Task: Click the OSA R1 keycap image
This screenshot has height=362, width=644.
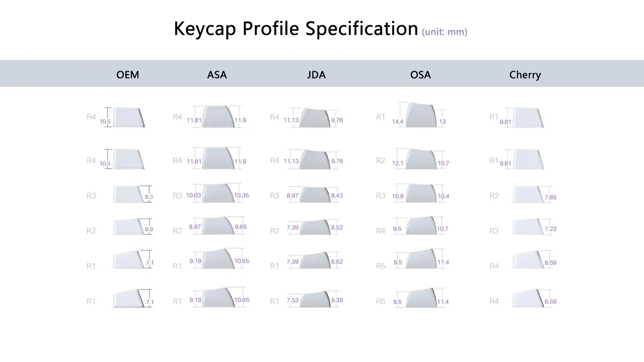Action: click(x=419, y=116)
